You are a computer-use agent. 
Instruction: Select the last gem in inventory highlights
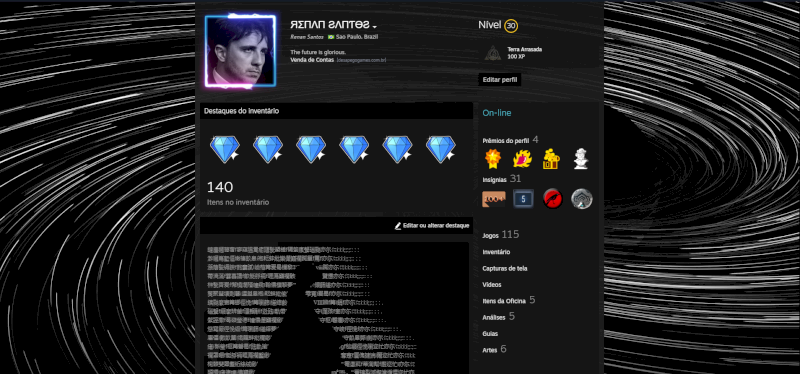pyautogui.click(x=441, y=149)
